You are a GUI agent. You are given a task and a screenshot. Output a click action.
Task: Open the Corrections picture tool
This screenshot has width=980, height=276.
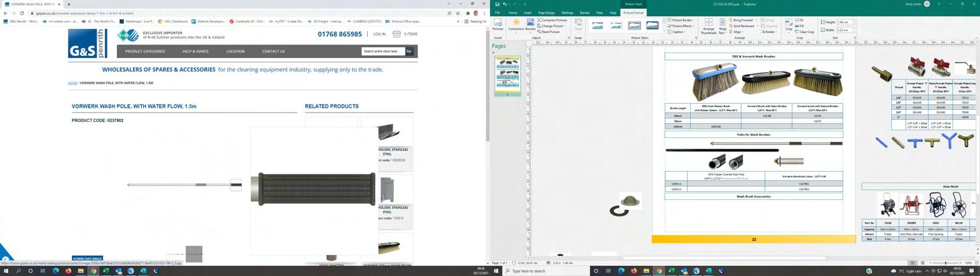click(x=516, y=25)
